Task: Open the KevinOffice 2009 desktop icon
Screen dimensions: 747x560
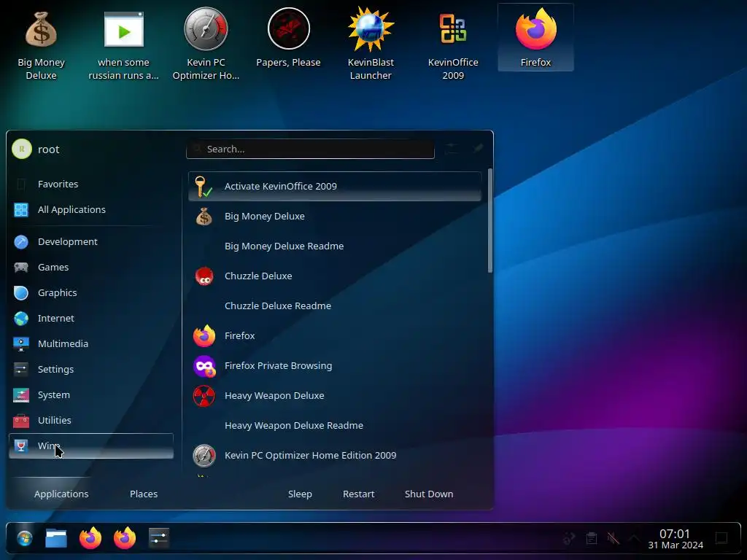Action: coord(452,44)
